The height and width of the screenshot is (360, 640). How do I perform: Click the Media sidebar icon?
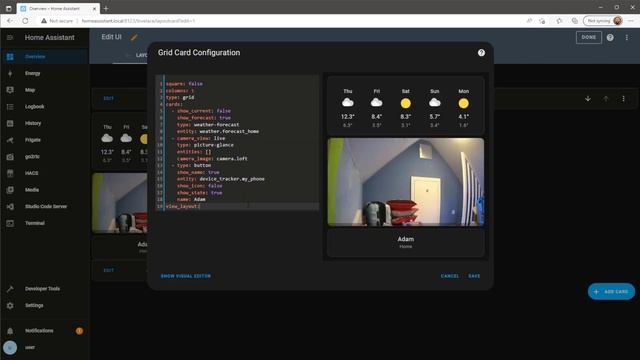pos(10,190)
